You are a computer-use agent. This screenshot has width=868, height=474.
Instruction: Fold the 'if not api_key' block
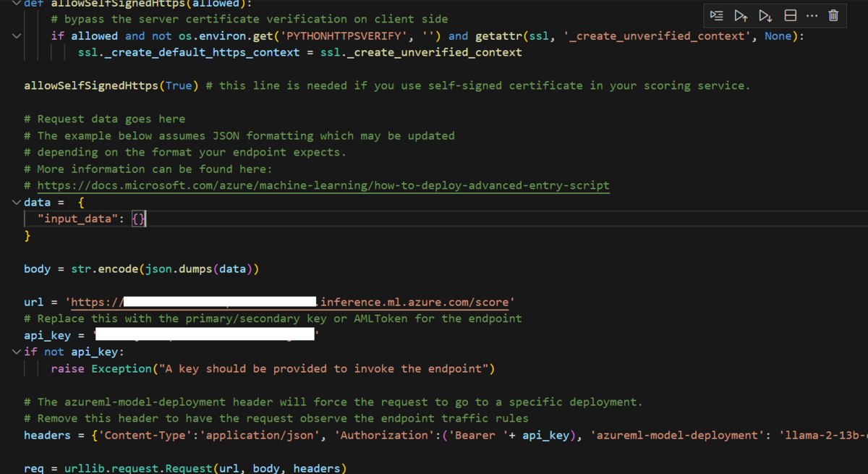click(x=17, y=352)
